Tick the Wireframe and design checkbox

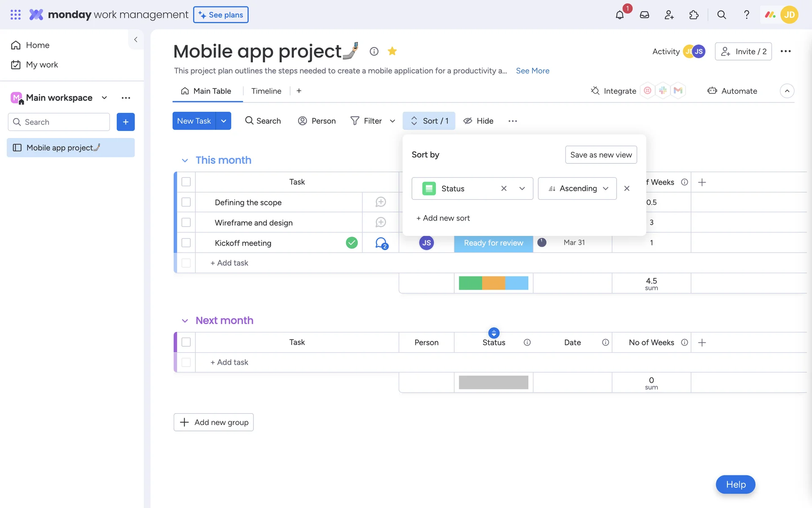(x=186, y=223)
